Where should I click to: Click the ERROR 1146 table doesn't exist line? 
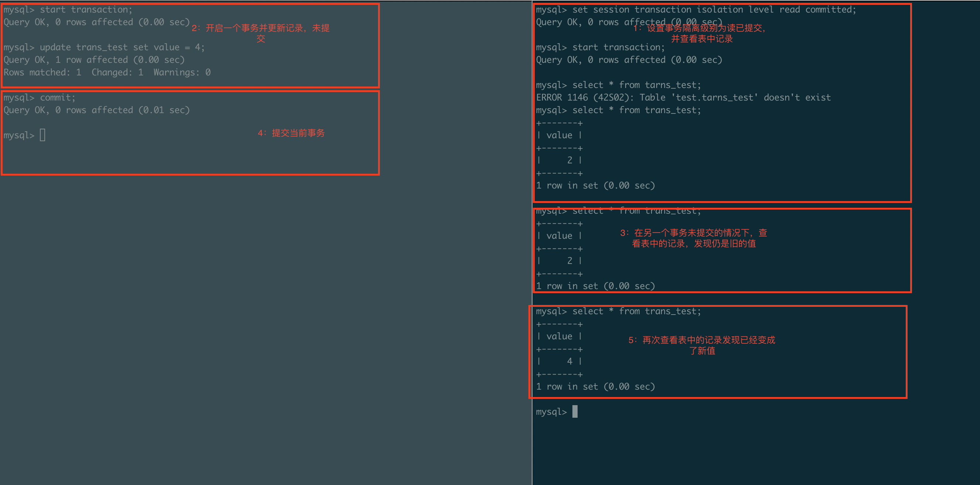point(683,98)
